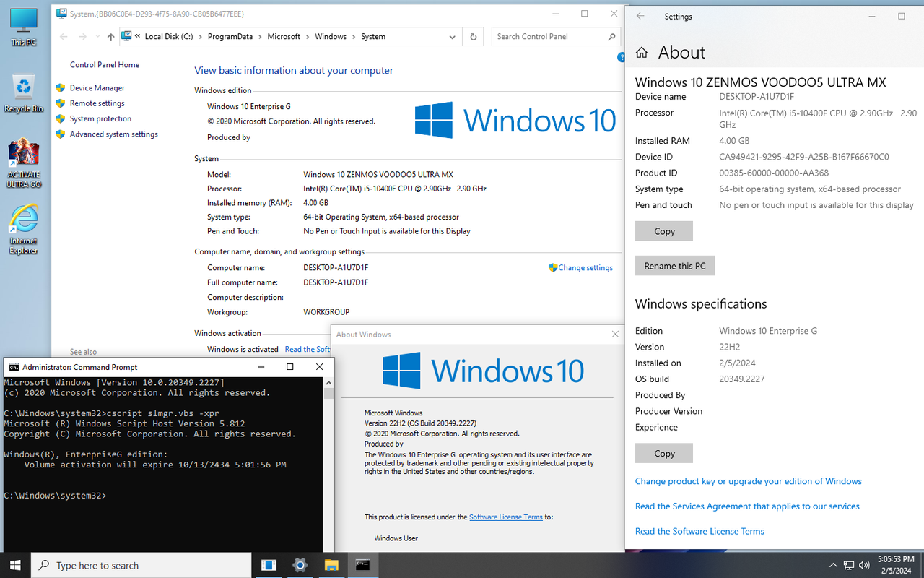Expand the chevron after Windows breadcrumb
Image resolution: width=924 pixels, height=578 pixels.
(x=354, y=37)
